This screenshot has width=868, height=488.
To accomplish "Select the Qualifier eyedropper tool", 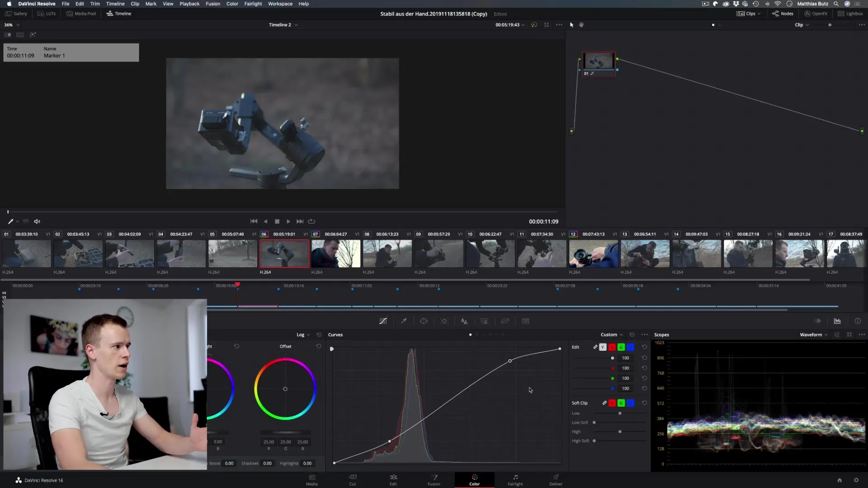I will pyautogui.click(x=404, y=321).
